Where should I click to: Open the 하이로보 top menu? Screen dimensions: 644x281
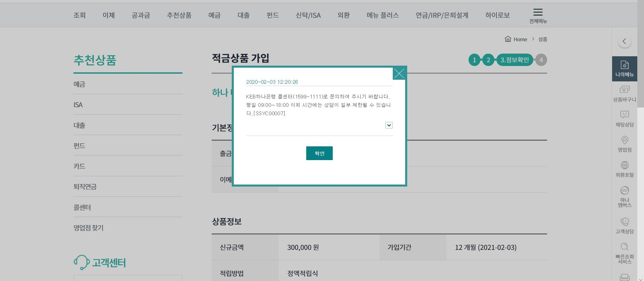click(497, 15)
